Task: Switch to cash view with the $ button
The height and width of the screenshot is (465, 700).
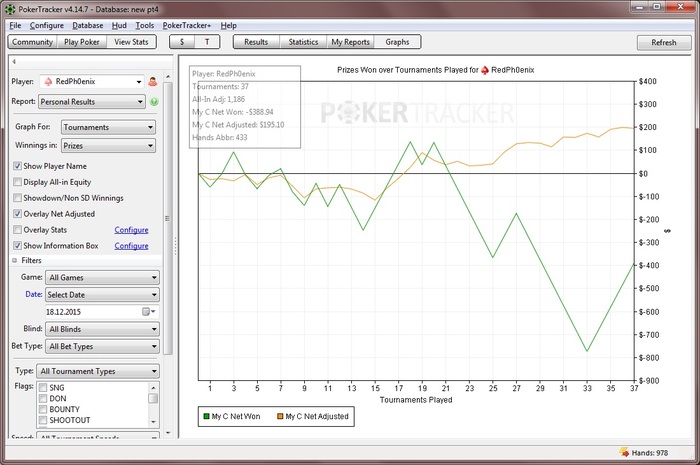Action: pos(180,42)
